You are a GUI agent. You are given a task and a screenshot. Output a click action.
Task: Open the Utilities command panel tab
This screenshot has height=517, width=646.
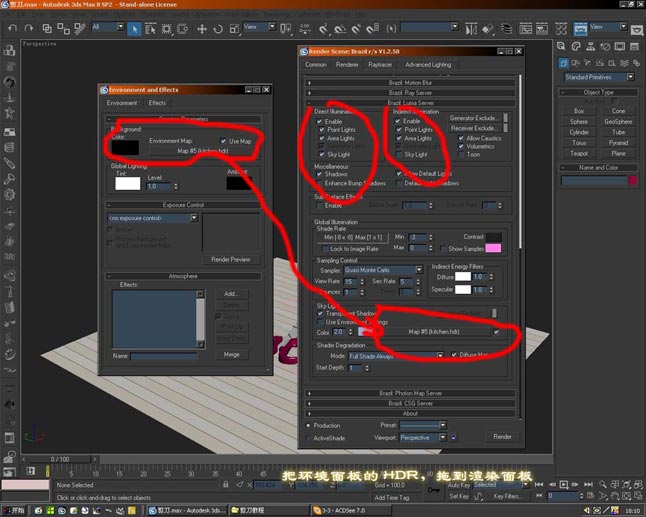[634, 46]
